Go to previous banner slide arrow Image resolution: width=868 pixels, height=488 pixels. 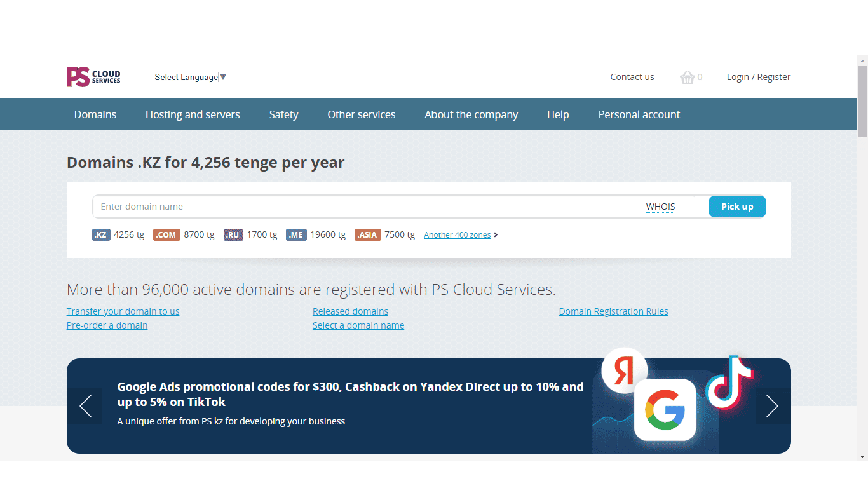tap(85, 406)
